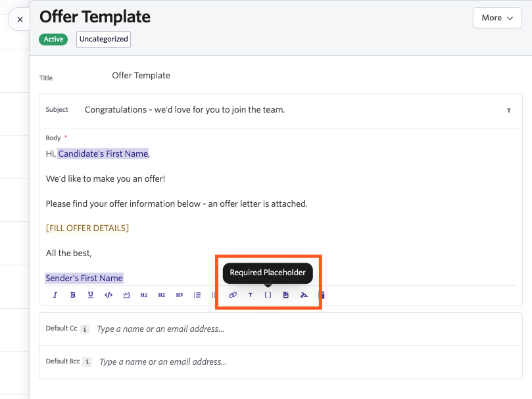Insert a Required Placeholder with bracket icon
The width and height of the screenshot is (532, 399).
click(268, 295)
